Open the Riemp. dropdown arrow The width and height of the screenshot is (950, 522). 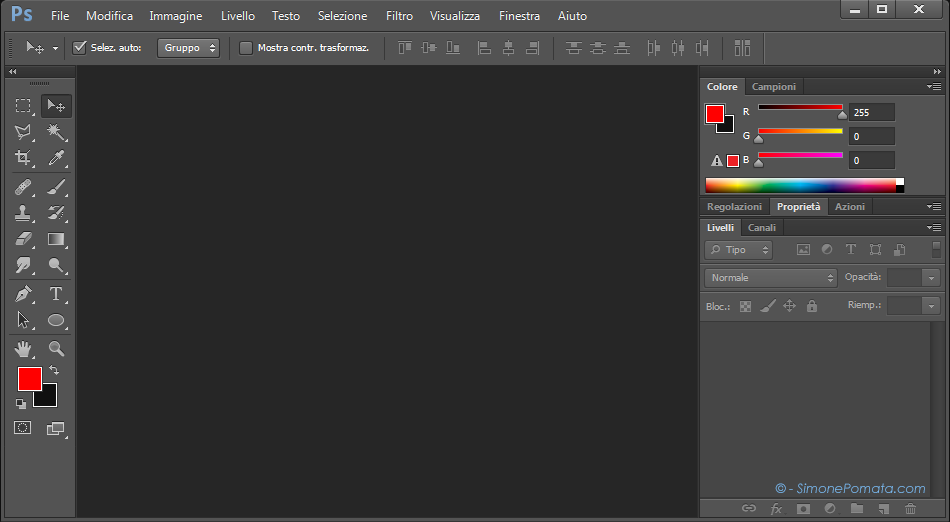coord(931,306)
